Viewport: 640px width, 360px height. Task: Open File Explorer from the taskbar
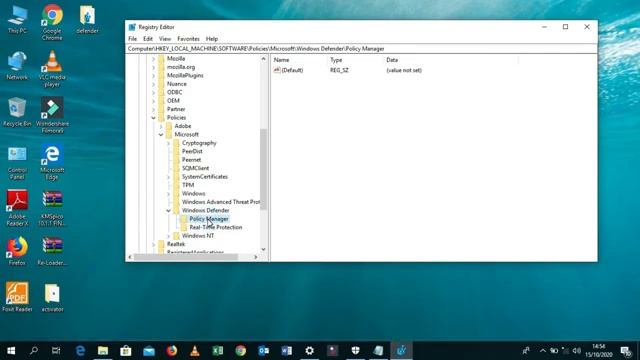point(103,351)
